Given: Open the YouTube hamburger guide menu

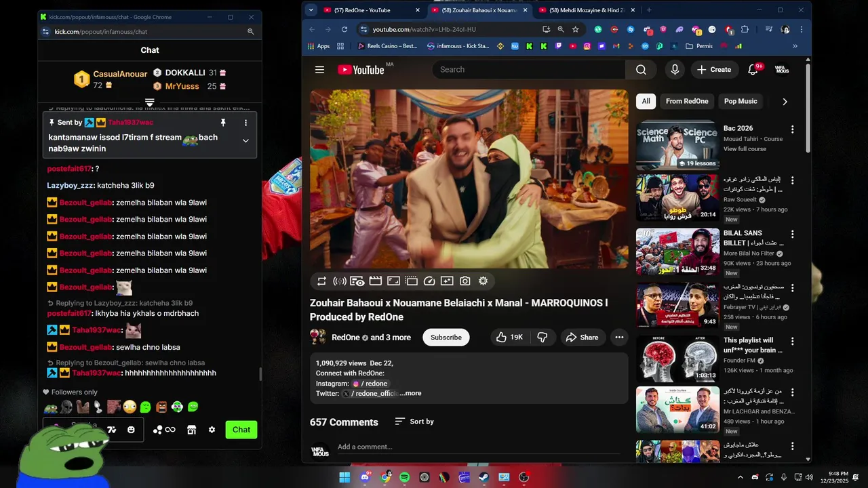Looking at the screenshot, I should pyautogui.click(x=319, y=70).
